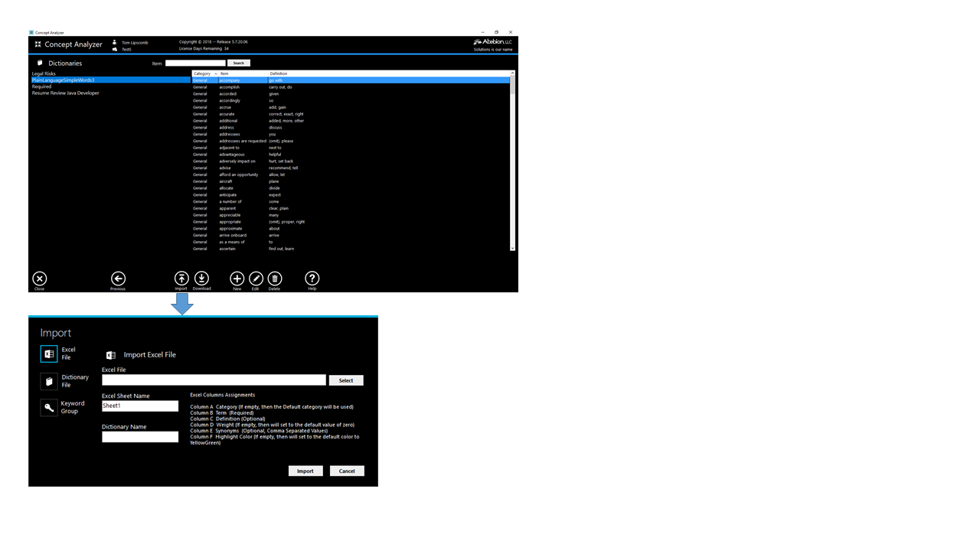Select the 'afford an opportunity' row
The height and width of the screenshot is (551, 980).
[x=351, y=174]
